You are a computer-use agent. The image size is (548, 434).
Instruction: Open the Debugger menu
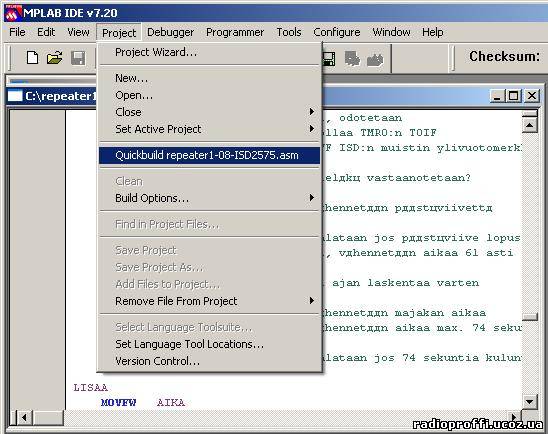(x=170, y=32)
